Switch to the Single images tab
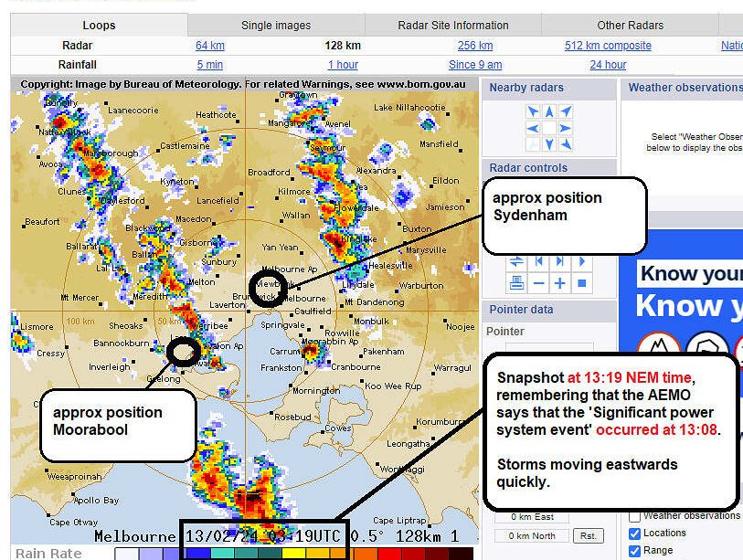743x560 pixels. click(x=276, y=25)
